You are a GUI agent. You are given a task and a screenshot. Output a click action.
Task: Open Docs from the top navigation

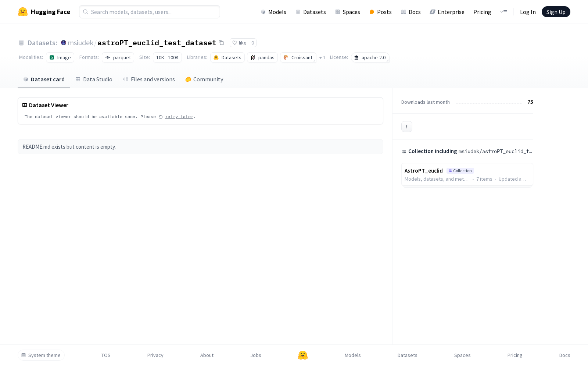410,12
